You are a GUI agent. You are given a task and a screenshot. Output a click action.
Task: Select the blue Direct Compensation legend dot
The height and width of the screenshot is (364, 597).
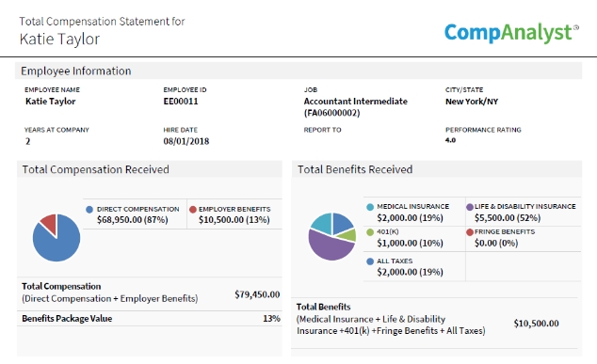pos(89,210)
